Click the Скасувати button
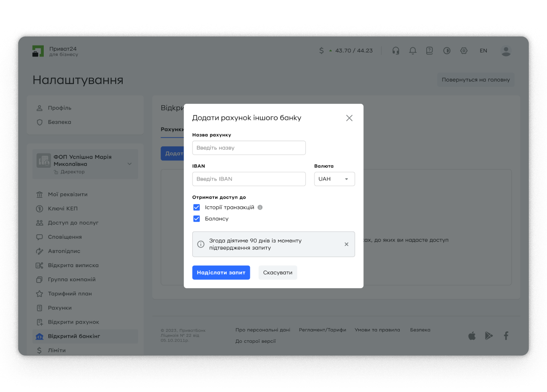The image size is (547, 392). pyautogui.click(x=278, y=273)
